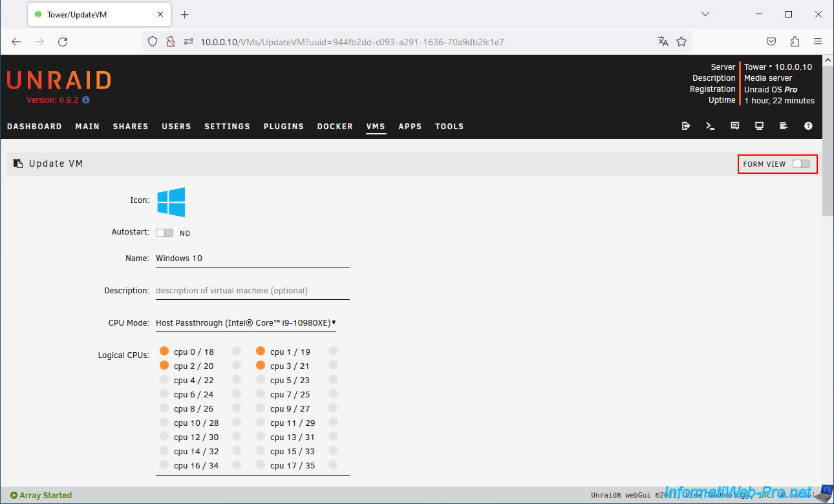
Task: Click the browser address bar URL
Action: point(352,42)
